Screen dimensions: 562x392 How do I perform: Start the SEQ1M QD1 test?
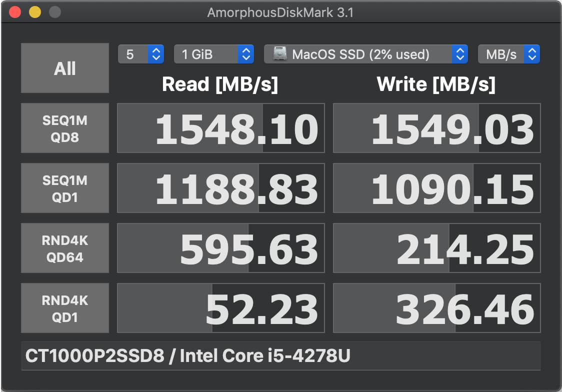(x=65, y=188)
